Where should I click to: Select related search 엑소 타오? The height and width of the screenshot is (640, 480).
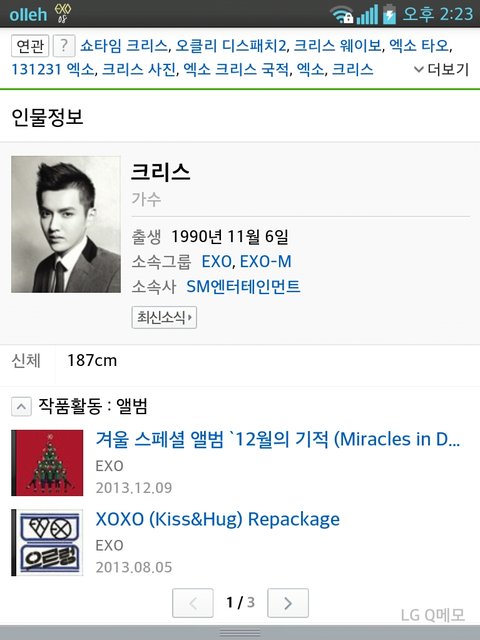(419, 46)
